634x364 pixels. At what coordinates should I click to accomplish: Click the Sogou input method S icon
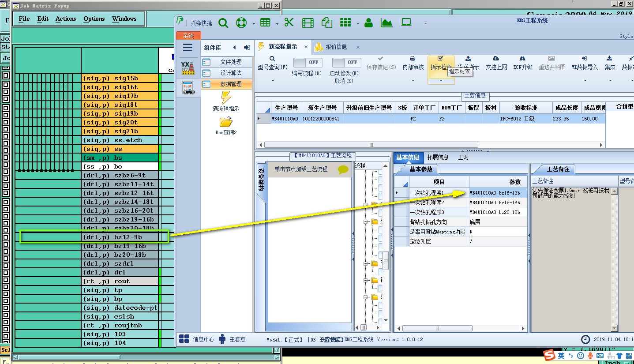(x=549, y=355)
